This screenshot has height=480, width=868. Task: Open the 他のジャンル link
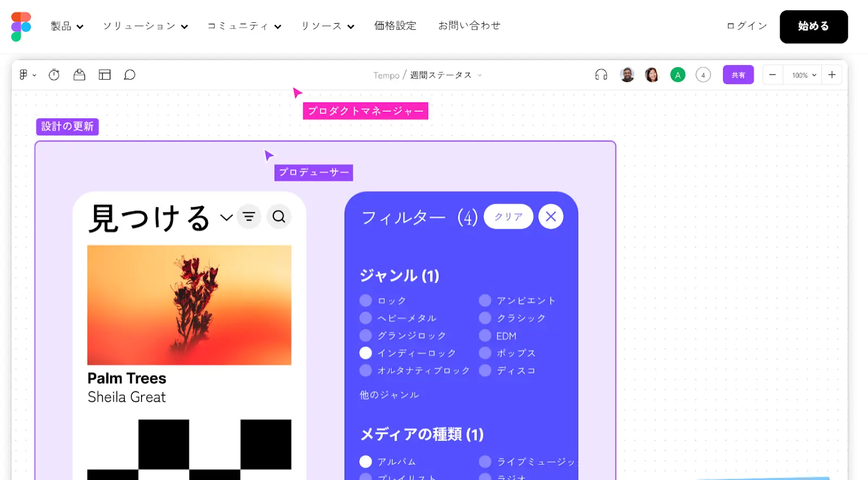point(390,395)
